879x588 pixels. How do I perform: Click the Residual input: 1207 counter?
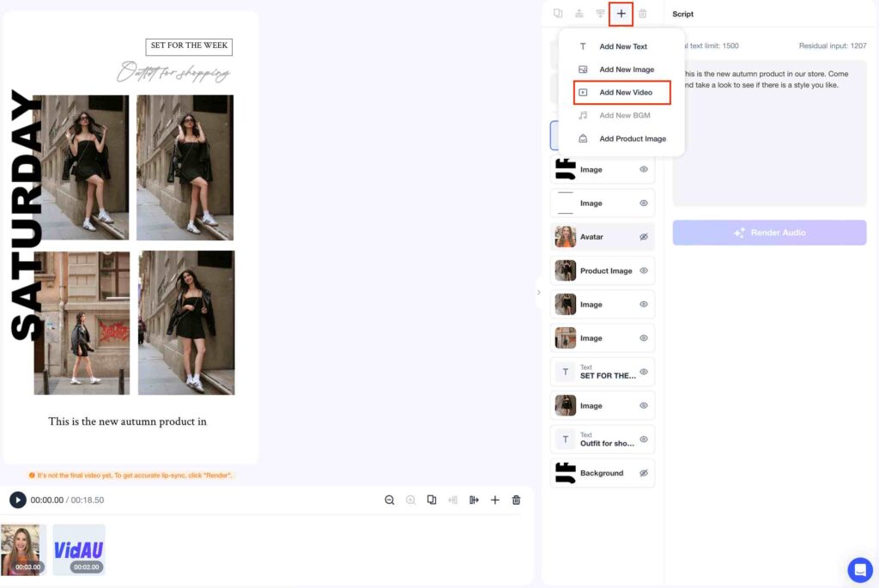pos(833,46)
